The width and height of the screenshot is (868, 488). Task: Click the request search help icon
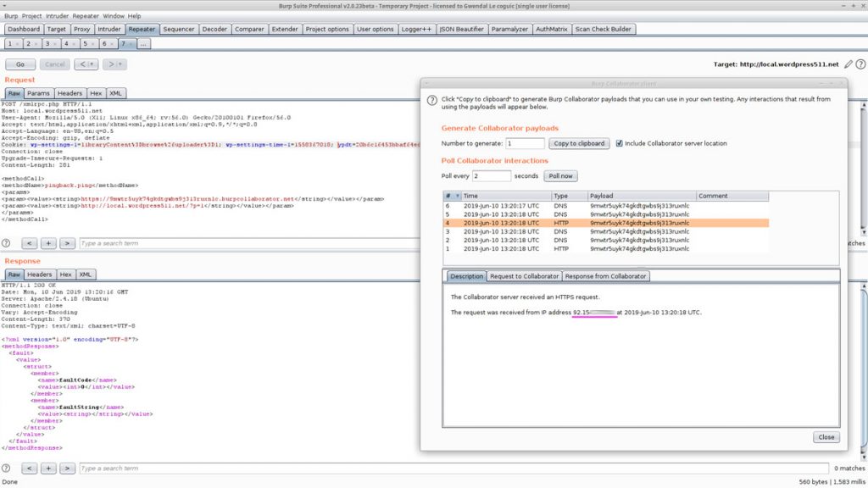click(x=6, y=243)
